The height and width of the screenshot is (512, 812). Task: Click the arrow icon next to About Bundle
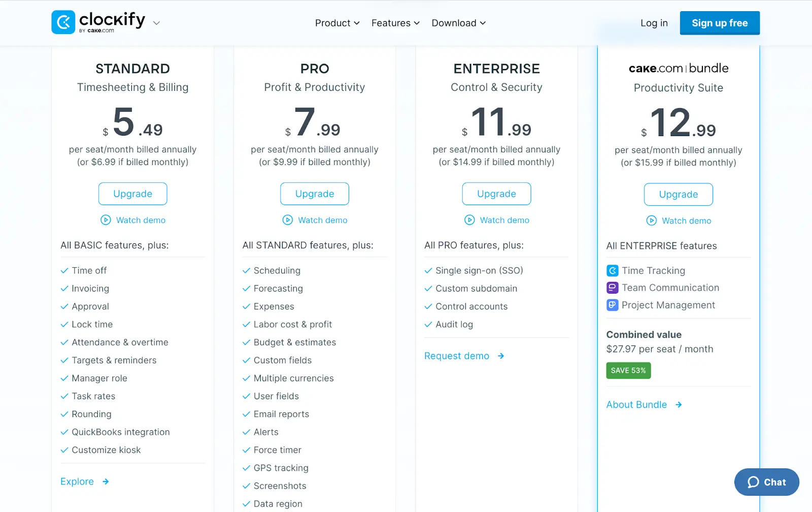point(679,405)
